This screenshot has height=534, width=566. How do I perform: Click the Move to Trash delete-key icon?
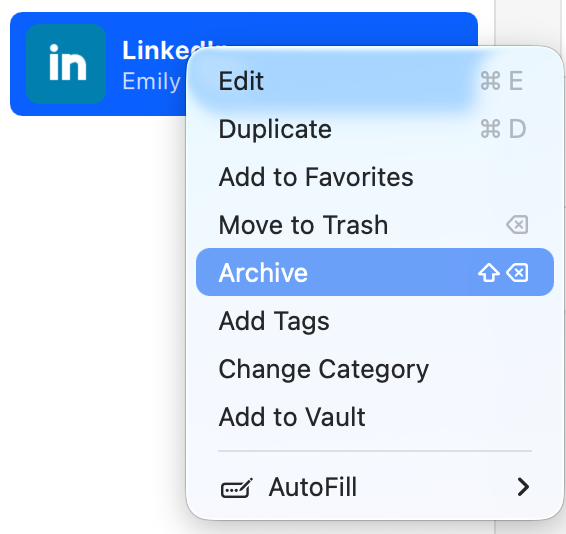pos(517,225)
